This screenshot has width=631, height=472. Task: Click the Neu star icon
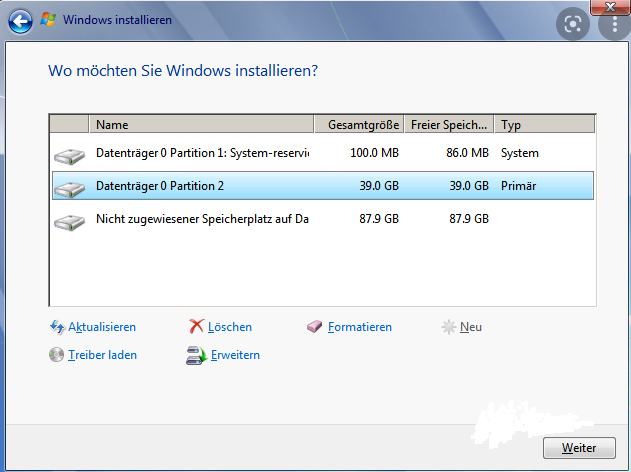coord(449,327)
